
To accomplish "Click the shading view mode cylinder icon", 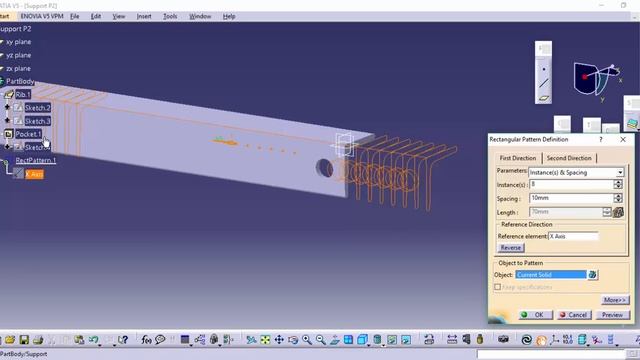I will [378, 339].
